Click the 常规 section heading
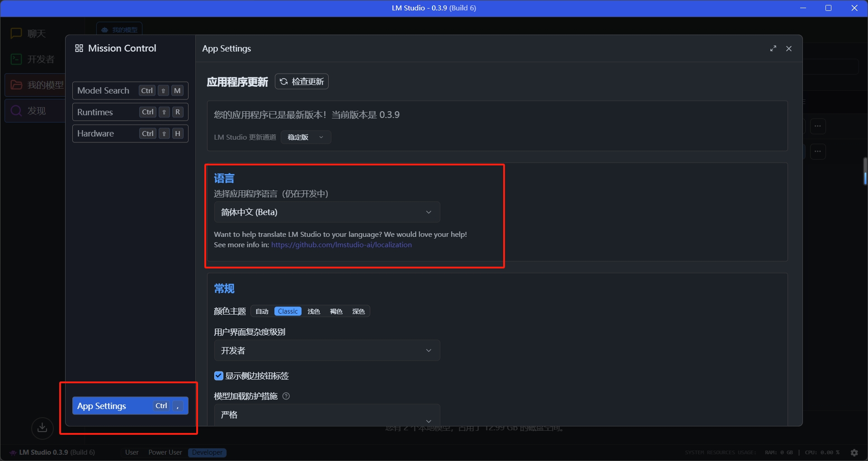 224,288
